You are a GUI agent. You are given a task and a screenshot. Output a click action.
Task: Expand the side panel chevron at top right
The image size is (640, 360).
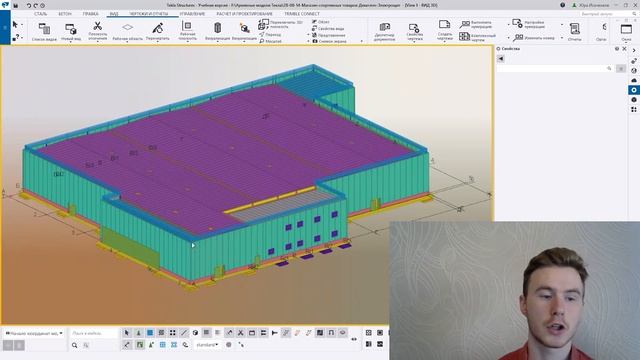point(634,51)
